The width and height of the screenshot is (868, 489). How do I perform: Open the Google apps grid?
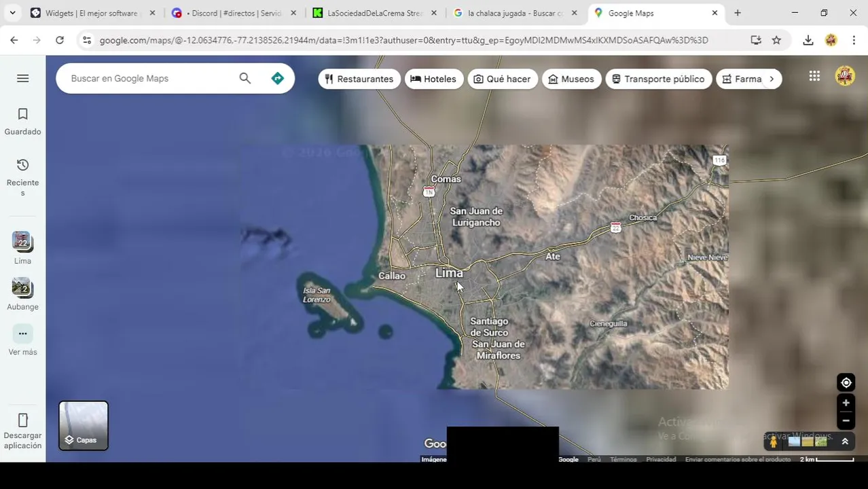(x=814, y=76)
